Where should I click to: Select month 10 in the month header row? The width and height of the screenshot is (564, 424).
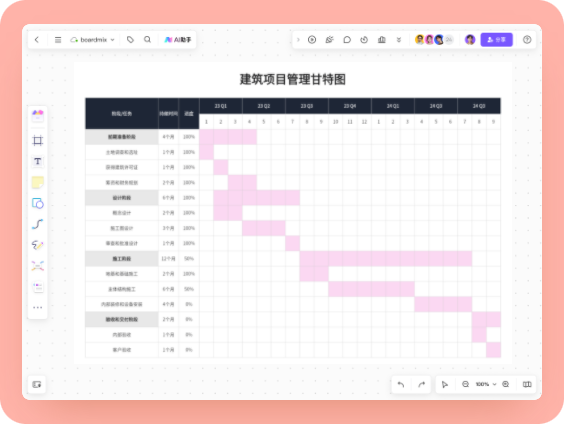(336, 122)
